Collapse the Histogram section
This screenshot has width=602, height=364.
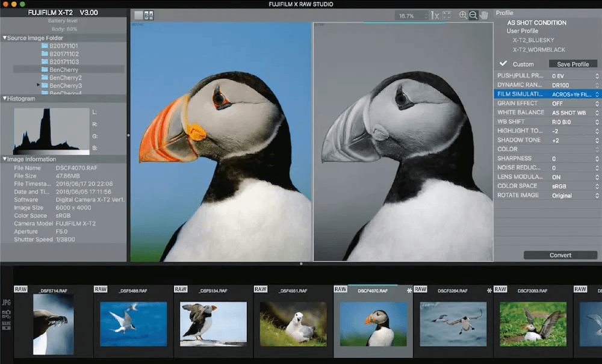pos(5,99)
